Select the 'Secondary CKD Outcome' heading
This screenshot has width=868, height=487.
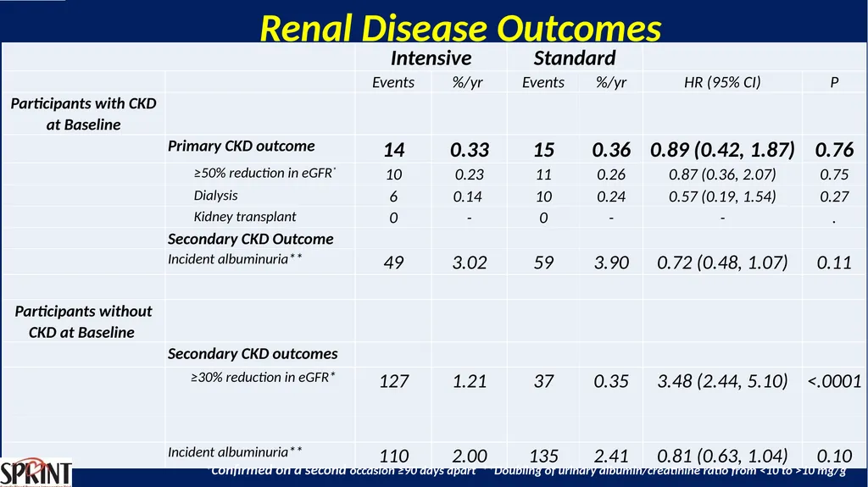(251, 239)
